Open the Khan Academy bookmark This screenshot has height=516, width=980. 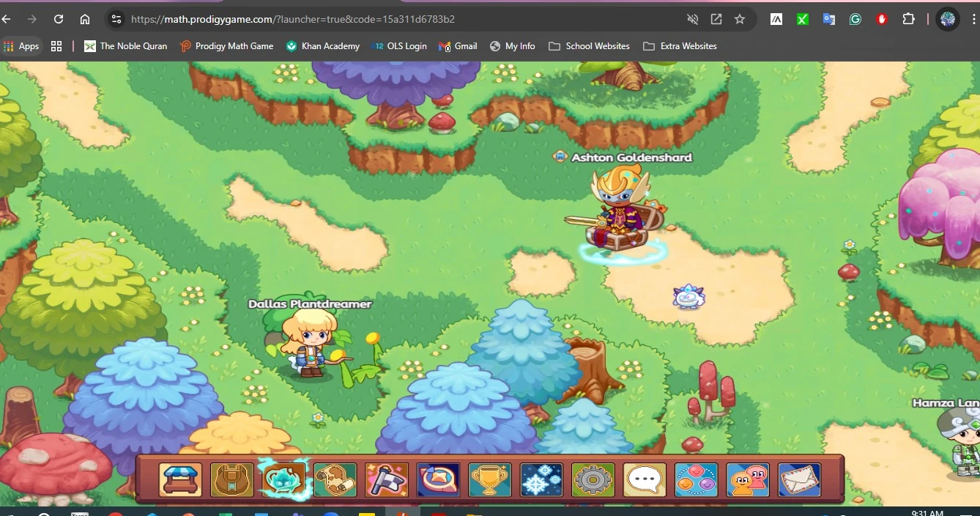click(323, 45)
